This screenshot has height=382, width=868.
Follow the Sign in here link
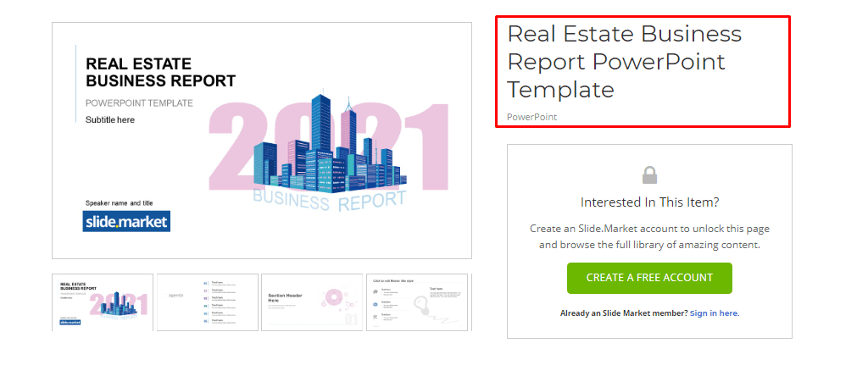tap(714, 313)
